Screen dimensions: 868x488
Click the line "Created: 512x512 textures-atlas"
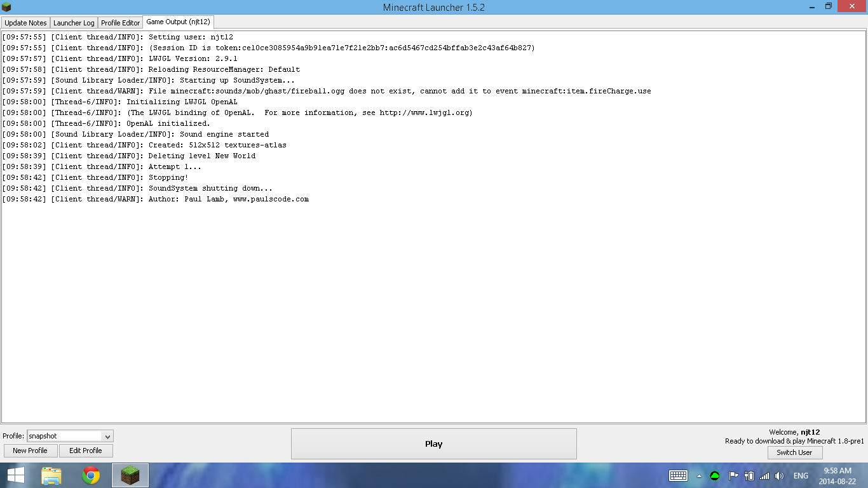144,145
